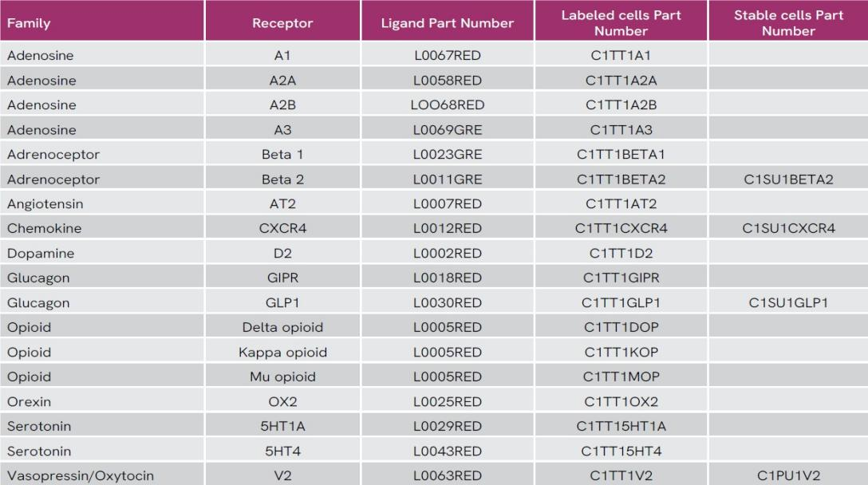This screenshot has width=868, height=485.
Task: Click ligand part number L0069GRE
Action: 448,130
